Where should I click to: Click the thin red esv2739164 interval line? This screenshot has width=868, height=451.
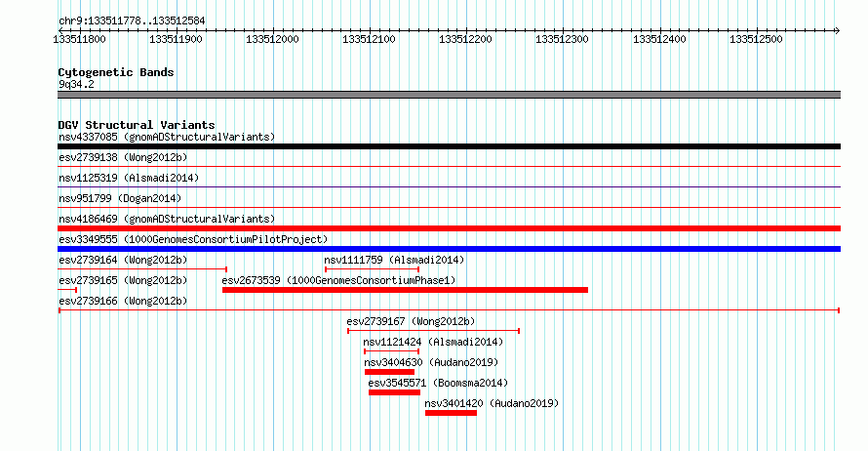point(142,269)
